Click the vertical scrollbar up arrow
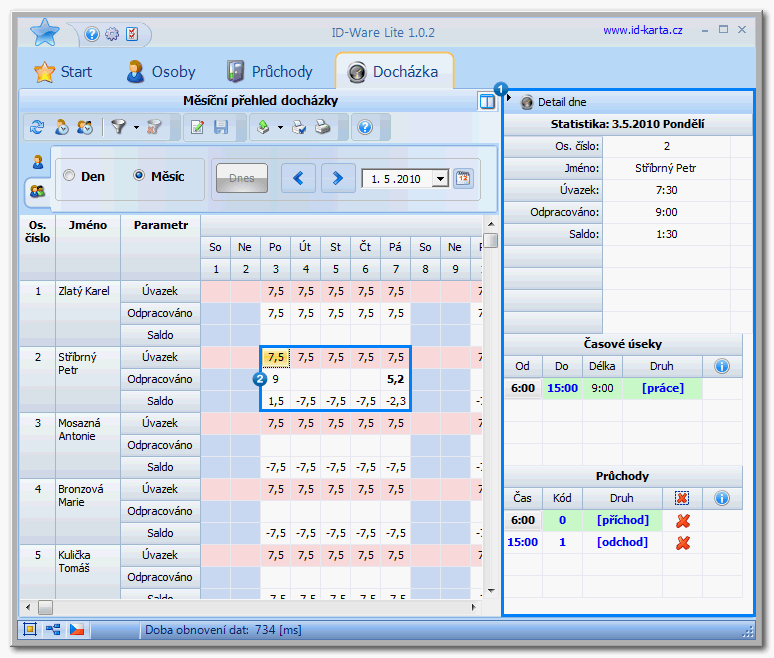Image resolution: width=774 pixels, height=658 pixels. [x=491, y=224]
